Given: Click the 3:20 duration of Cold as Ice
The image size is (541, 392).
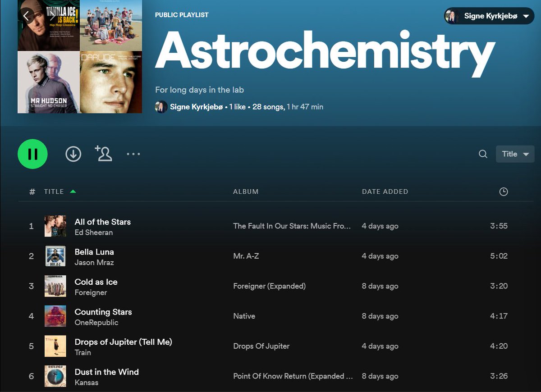Looking at the screenshot, I should click(x=499, y=286).
